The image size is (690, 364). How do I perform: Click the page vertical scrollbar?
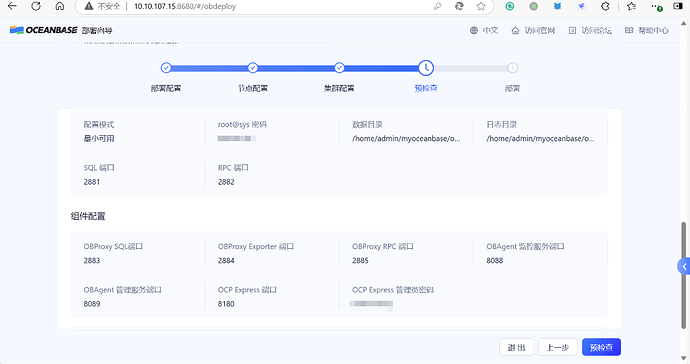coord(683,275)
